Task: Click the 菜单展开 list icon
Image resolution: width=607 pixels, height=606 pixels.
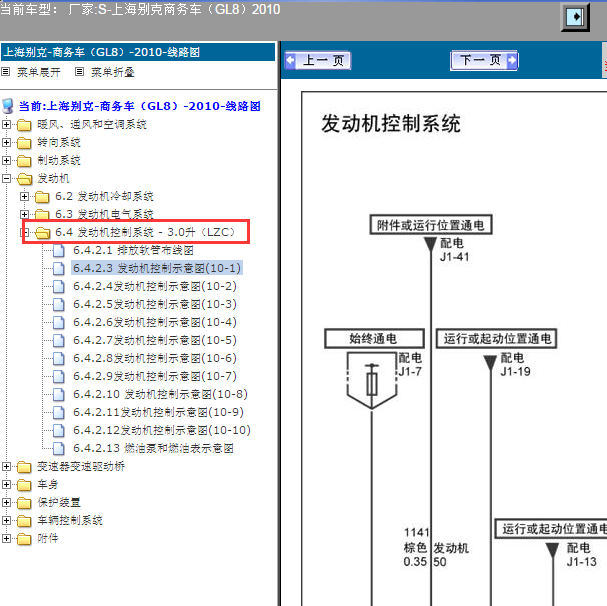Action: coord(5,72)
